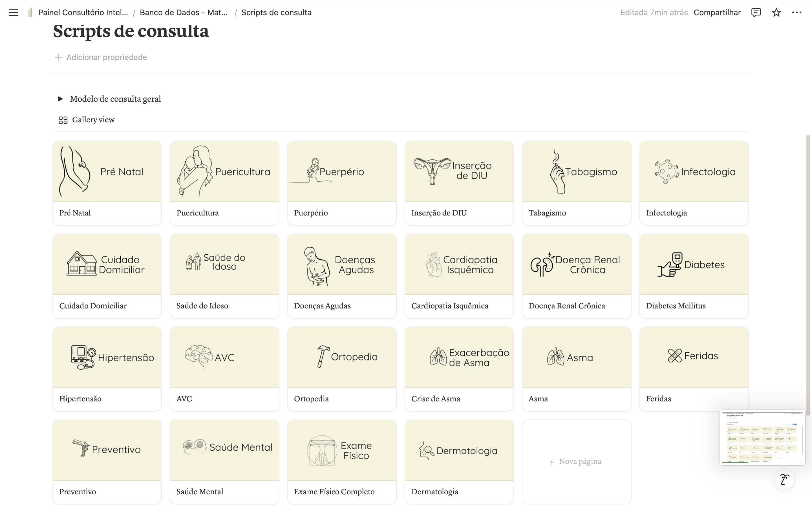
Task: Open the sidebar hamburger menu
Action: [x=14, y=12]
